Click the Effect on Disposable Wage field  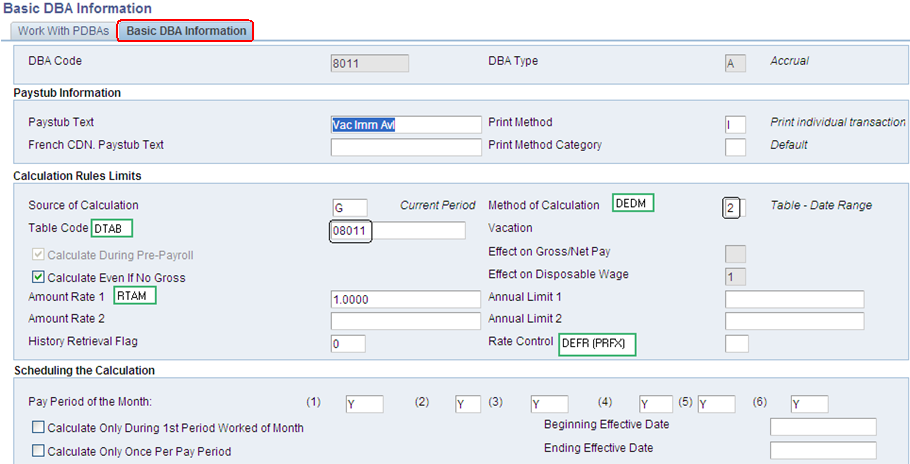point(735,277)
